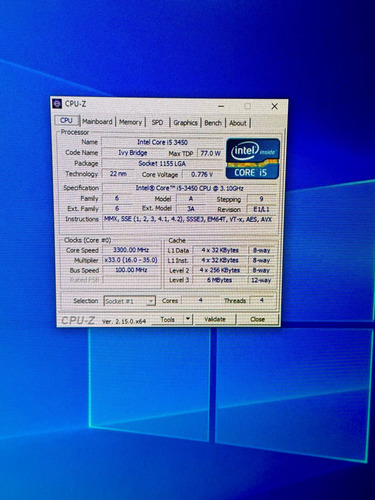This screenshot has height=500, width=375.
Task: Click the Core Voltage value '0.776 V'
Action: click(202, 174)
